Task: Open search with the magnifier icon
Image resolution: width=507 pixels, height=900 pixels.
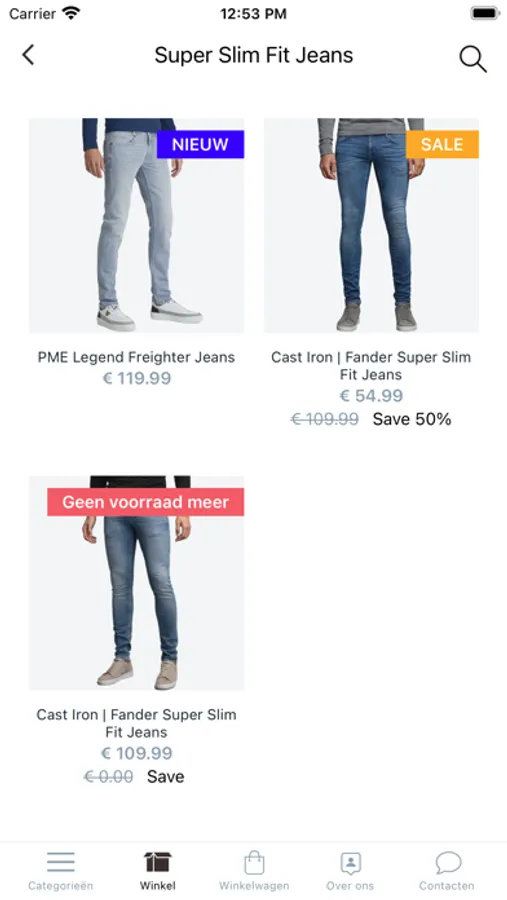Action: coord(473,59)
